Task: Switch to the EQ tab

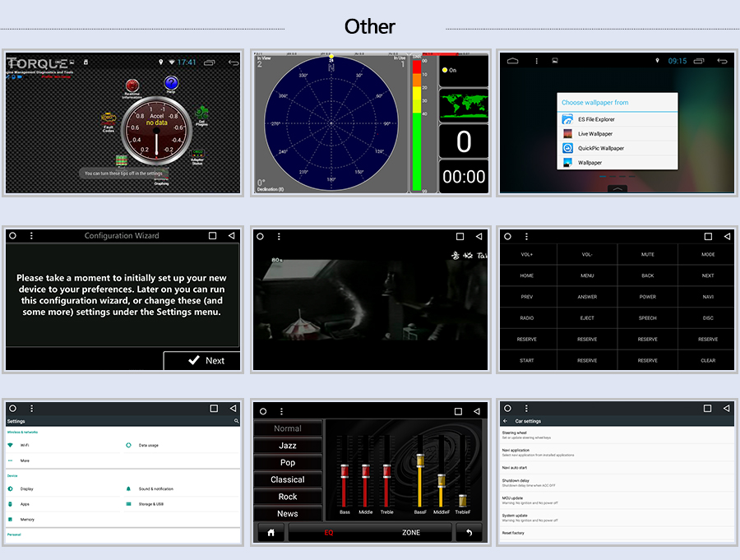Action: (329, 533)
